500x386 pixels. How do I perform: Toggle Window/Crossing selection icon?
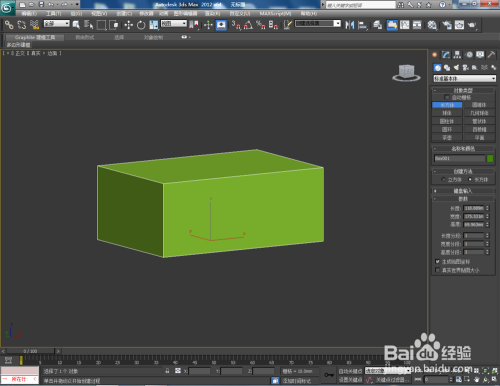[114, 25]
